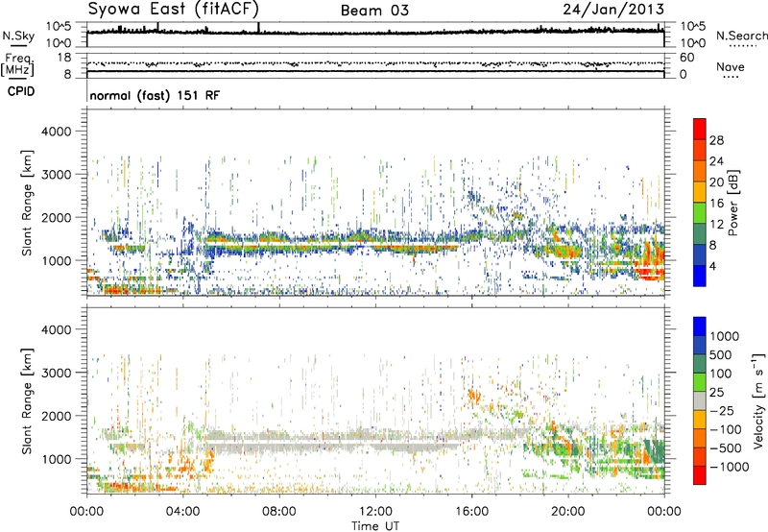
Task: Click the "CPID" row label
Action: [x=21, y=91]
